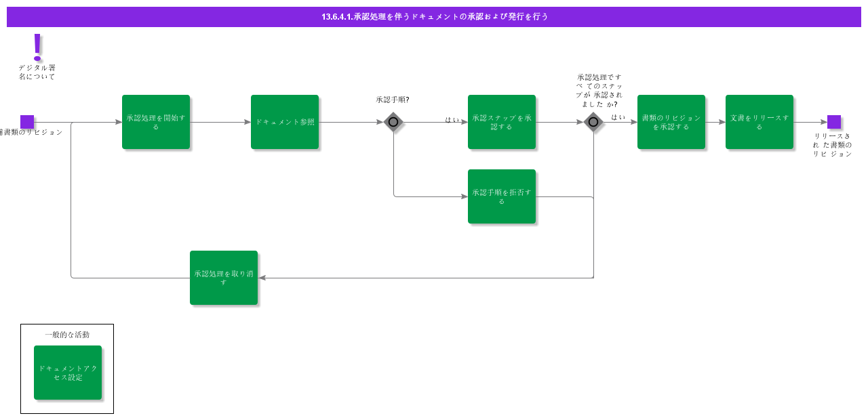Select the purple end event square

click(x=834, y=122)
